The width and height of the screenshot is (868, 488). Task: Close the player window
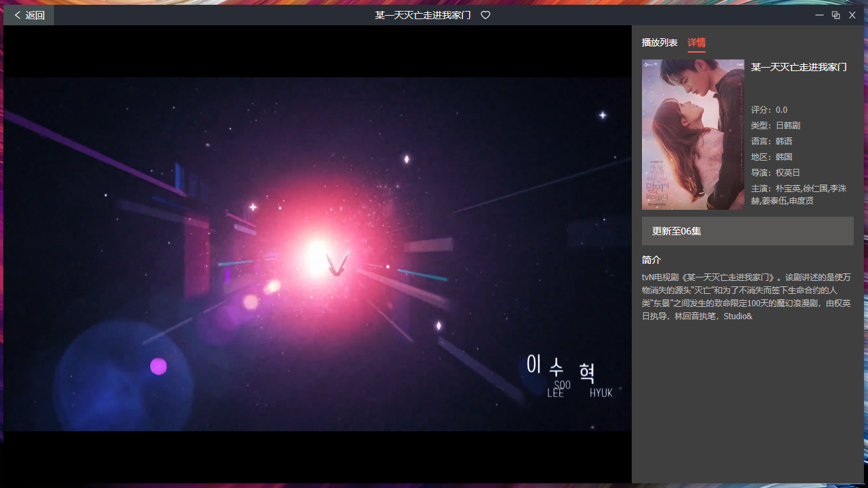click(x=852, y=15)
